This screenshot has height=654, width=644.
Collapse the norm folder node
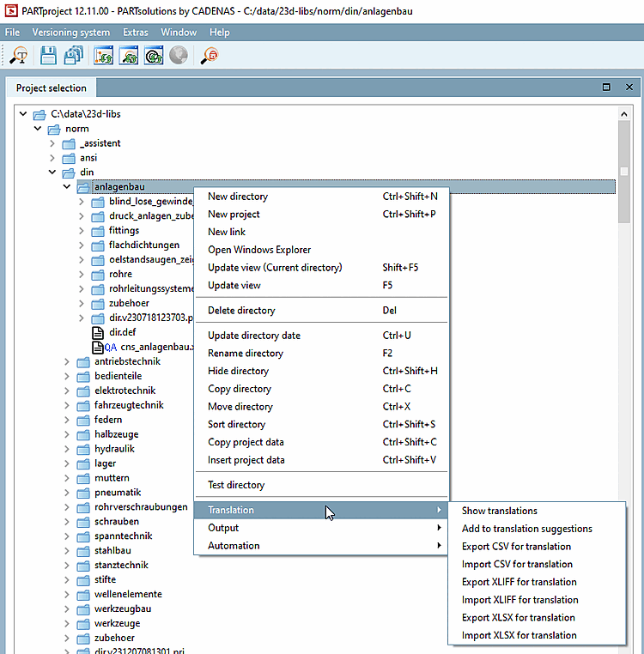[x=38, y=129]
